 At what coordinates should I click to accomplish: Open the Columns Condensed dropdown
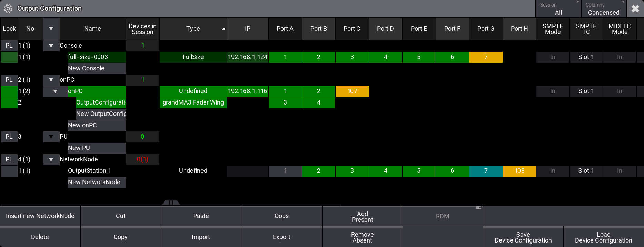(603, 9)
